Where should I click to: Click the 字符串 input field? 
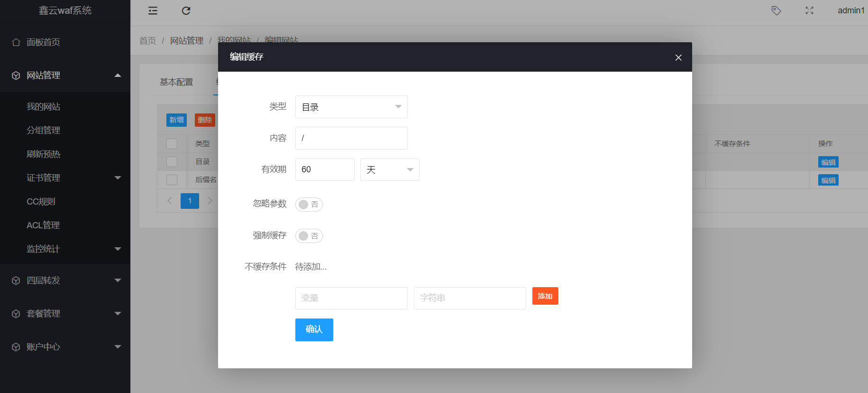(x=470, y=298)
